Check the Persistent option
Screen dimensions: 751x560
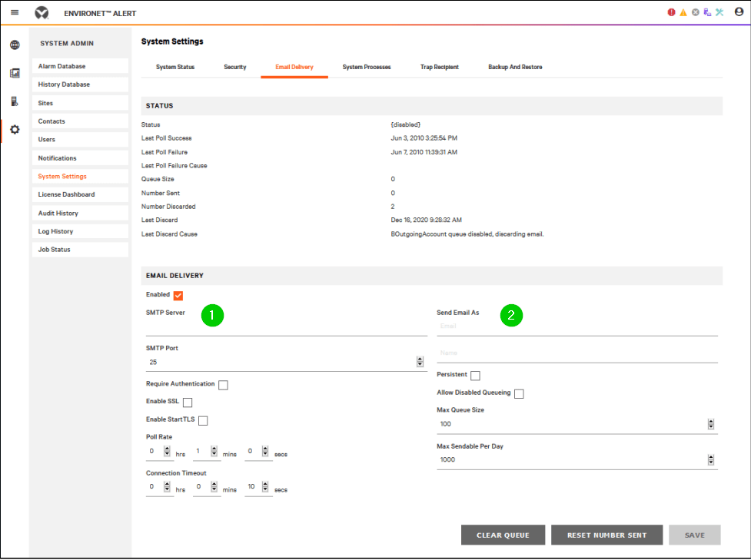click(475, 376)
